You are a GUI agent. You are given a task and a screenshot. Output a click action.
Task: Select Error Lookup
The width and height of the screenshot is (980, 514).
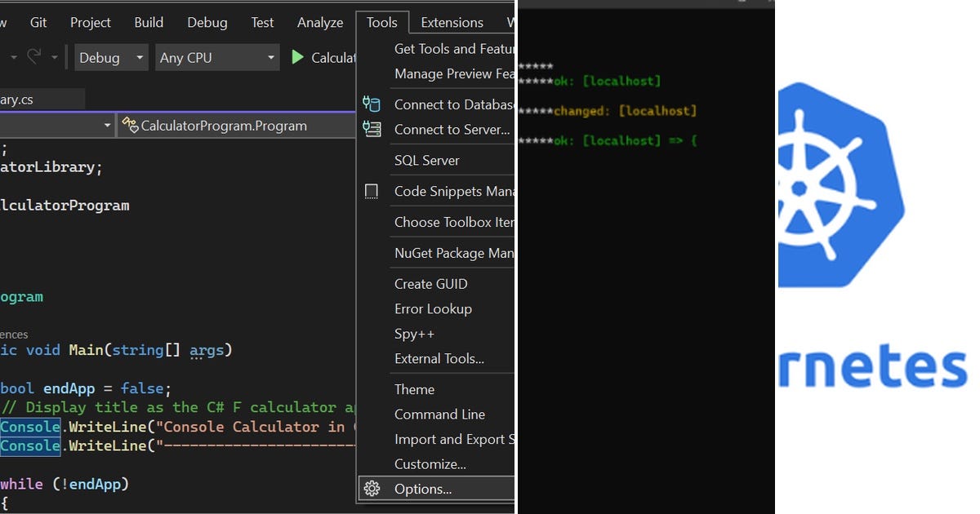point(437,308)
